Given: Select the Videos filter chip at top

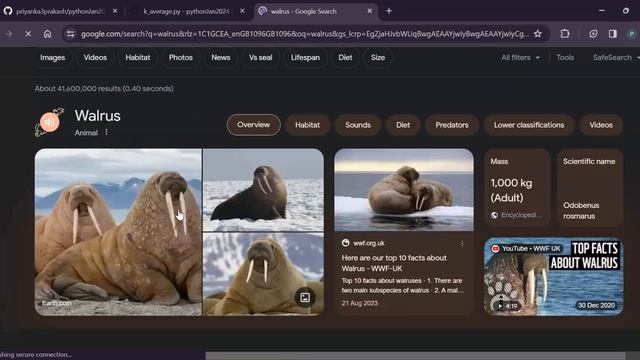Looking at the screenshot, I should click(x=95, y=58).
